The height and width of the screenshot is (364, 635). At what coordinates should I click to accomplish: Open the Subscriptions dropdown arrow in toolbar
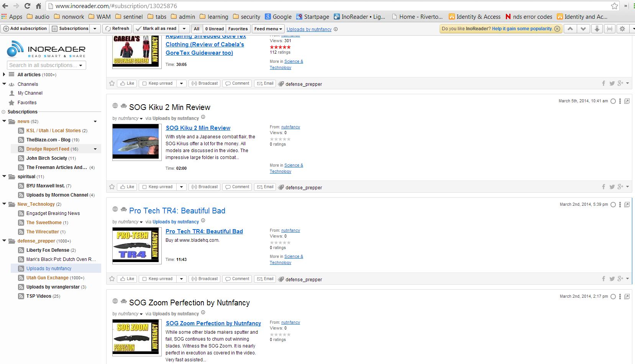95,29
